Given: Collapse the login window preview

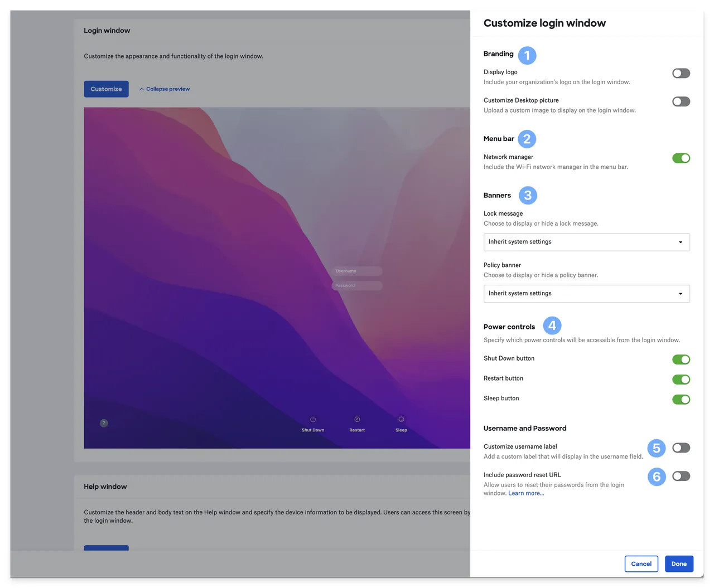Looking at the screenshot, I should (x=165, y=89).
